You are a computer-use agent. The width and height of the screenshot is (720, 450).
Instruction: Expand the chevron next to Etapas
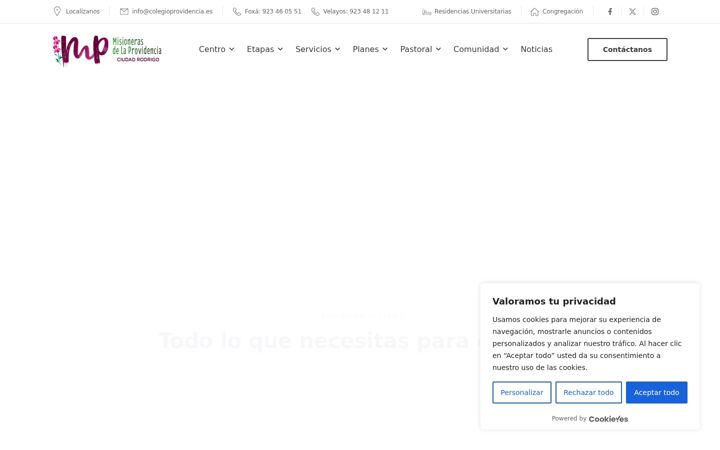(280, 49)
